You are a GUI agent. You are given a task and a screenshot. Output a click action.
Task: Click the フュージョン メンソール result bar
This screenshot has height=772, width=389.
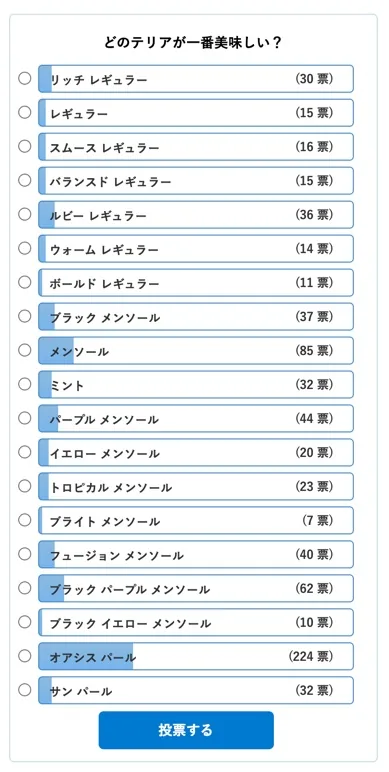coord(196,554)
